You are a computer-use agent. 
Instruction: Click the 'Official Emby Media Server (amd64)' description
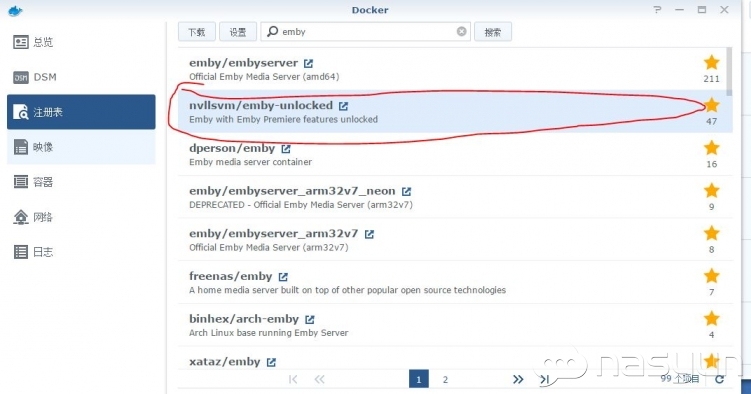[x=264, y=77]
